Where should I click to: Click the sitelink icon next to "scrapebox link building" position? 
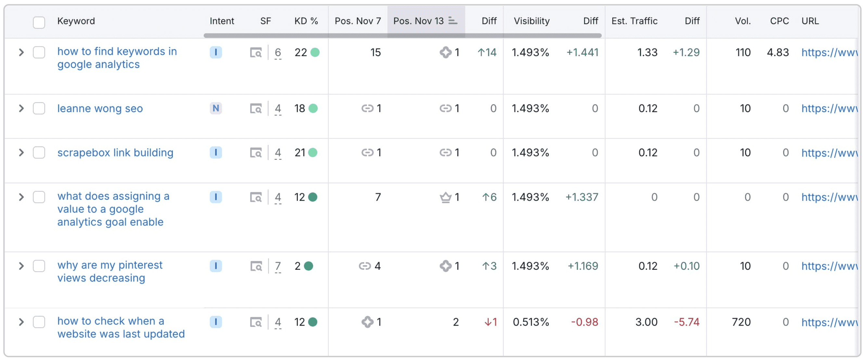[446, 153]
